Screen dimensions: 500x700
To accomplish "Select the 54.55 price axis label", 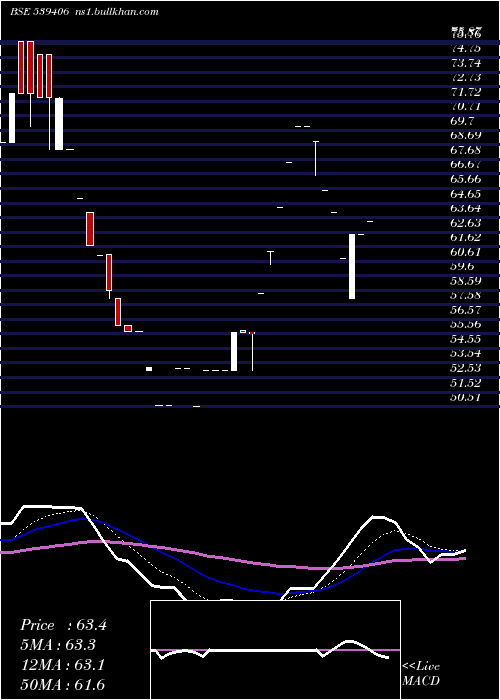I will pos(466,339).
